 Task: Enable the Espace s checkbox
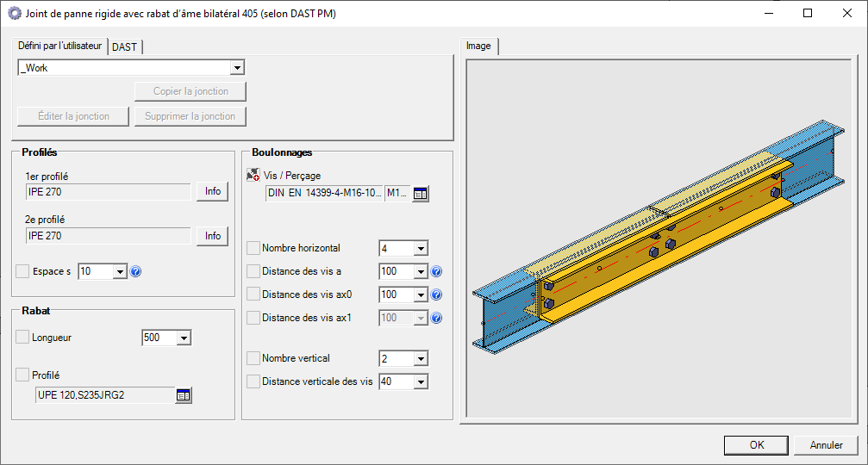tap(22, 271)
